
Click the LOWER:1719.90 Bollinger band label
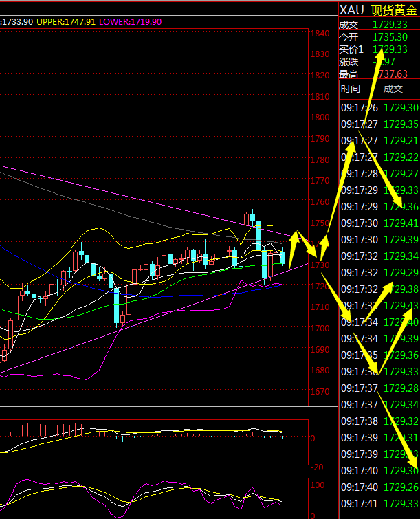[x=131, y=22]
